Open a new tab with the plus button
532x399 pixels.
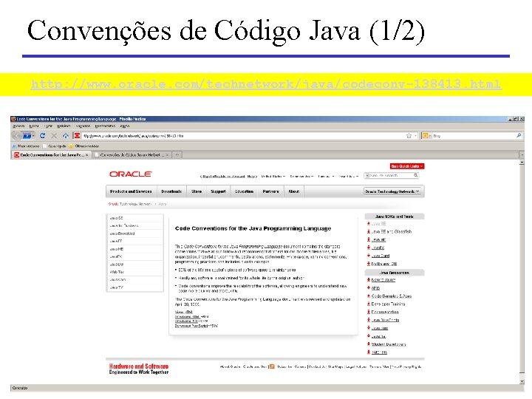177,154
